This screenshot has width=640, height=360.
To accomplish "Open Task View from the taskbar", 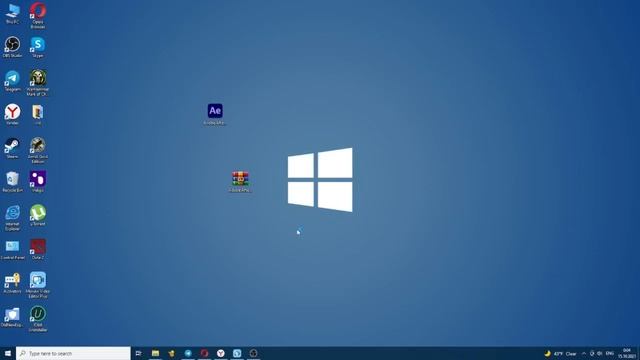I will [x=138, y=353].
